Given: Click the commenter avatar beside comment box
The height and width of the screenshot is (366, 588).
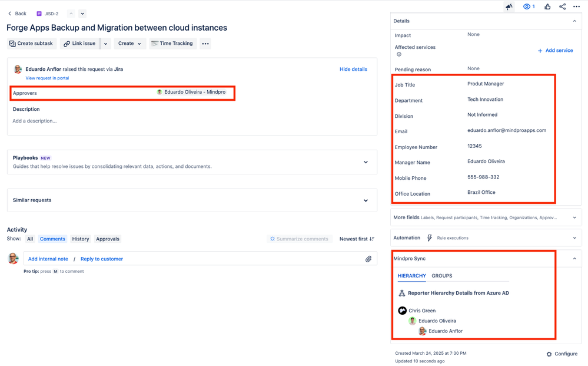Looking at the screenshot, I should [x=13, y=258].
